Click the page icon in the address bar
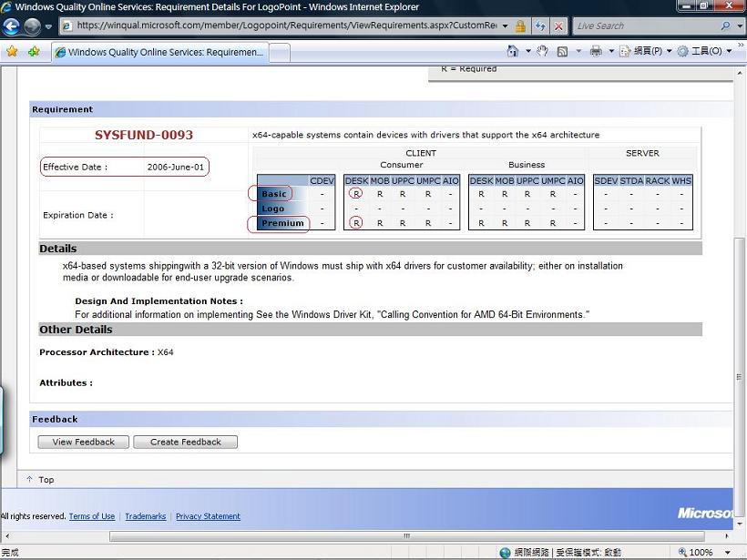Viewport: 747px width, 560px height. 67,26
